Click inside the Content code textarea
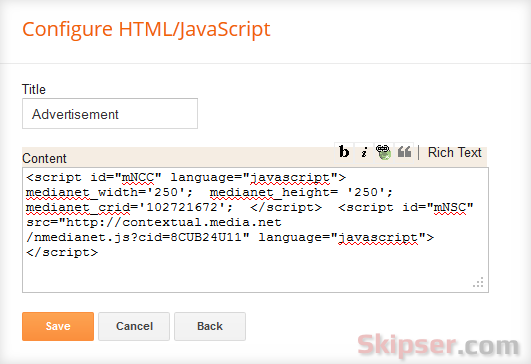531x364 pixels. click(255, 230)
